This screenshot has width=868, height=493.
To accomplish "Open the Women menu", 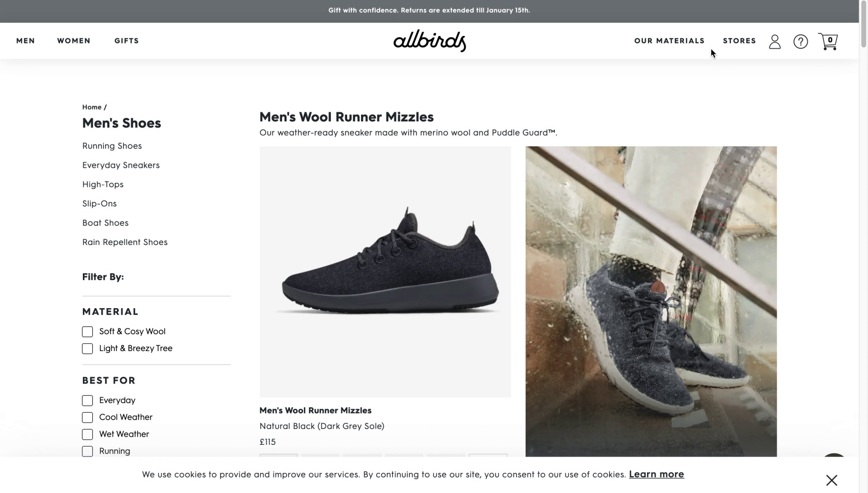I will click(x=74, y=41).
